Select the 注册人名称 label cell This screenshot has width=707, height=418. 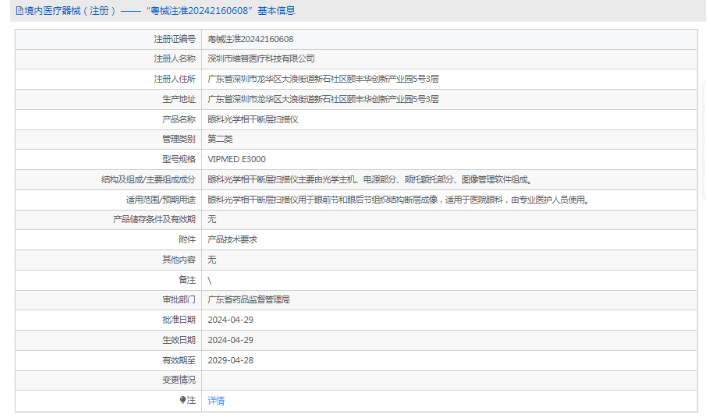pos(108,59)
